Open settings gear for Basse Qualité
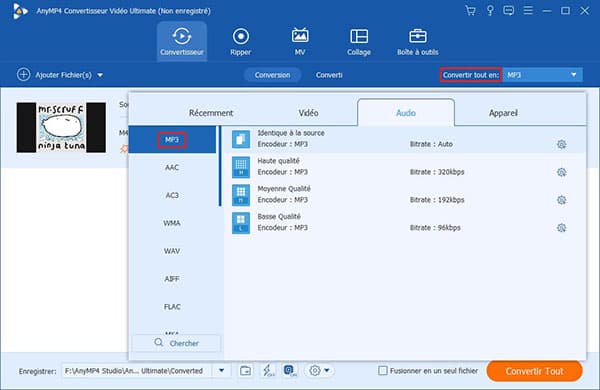The image size is (600, 390). 561,228
